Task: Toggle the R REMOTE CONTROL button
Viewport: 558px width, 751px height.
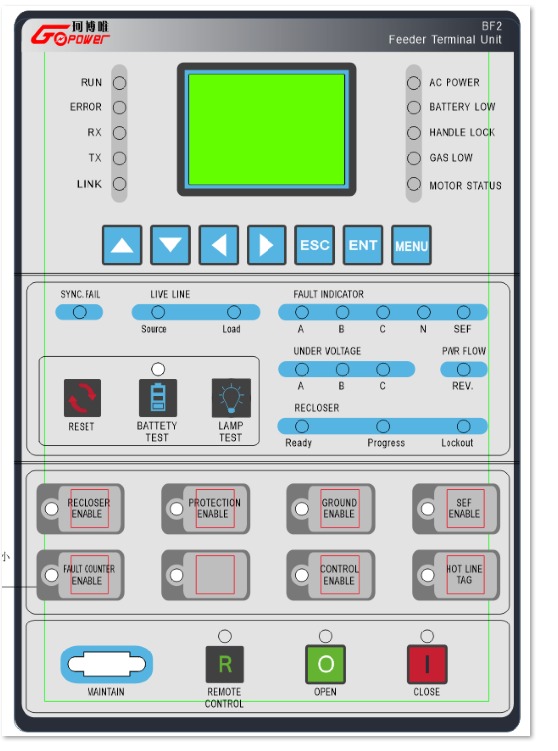Action: tap(225, 664)
